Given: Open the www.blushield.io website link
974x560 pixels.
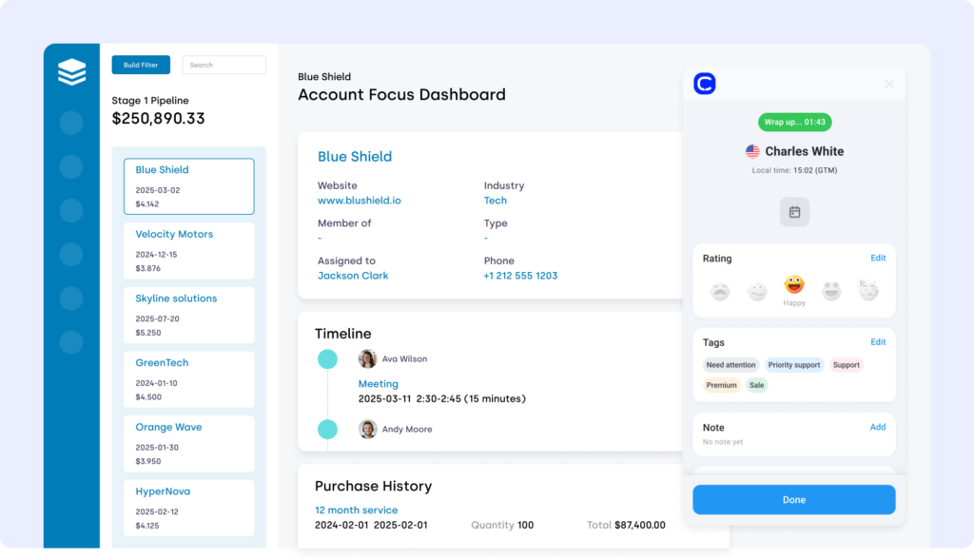Looking at the screenshot, I should click(x=359, y=201).
